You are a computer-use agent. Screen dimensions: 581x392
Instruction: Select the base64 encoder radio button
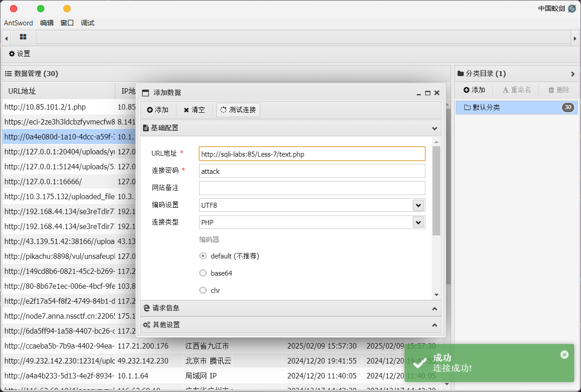[x=203, y=273]
